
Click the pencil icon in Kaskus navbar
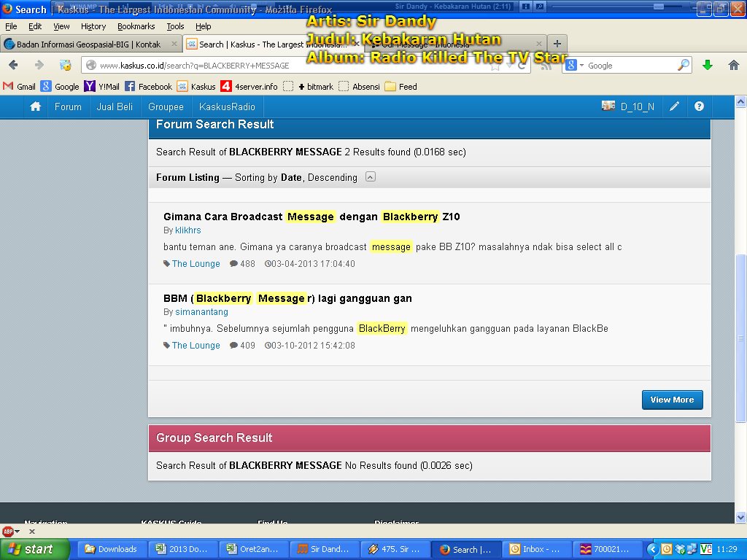674,106
